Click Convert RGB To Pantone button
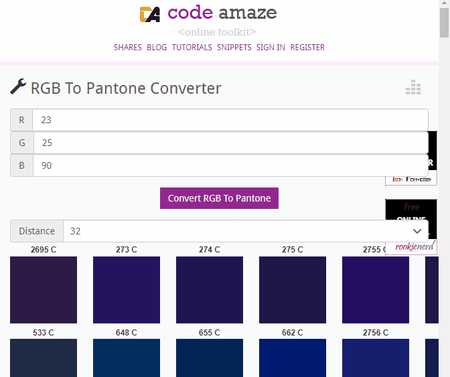This screenshot has height=377, width=450. pos(219,198)
